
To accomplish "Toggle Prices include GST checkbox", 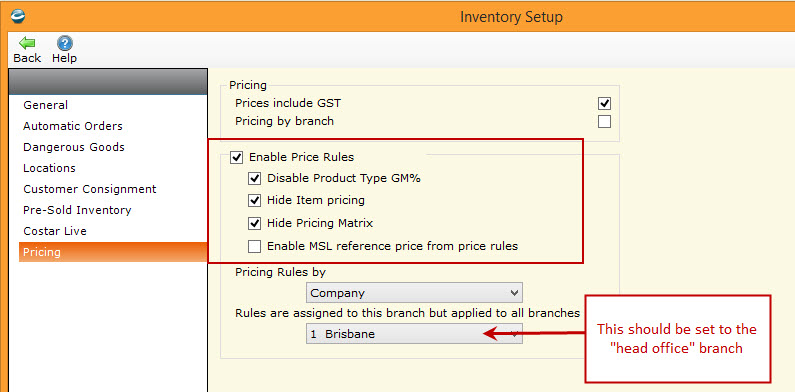I will [x=604, y=103].
